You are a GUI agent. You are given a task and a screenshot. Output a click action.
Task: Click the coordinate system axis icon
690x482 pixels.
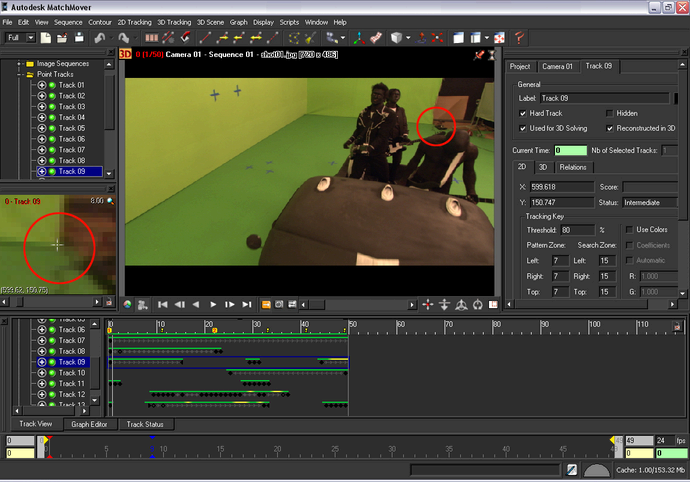[359, 38]
